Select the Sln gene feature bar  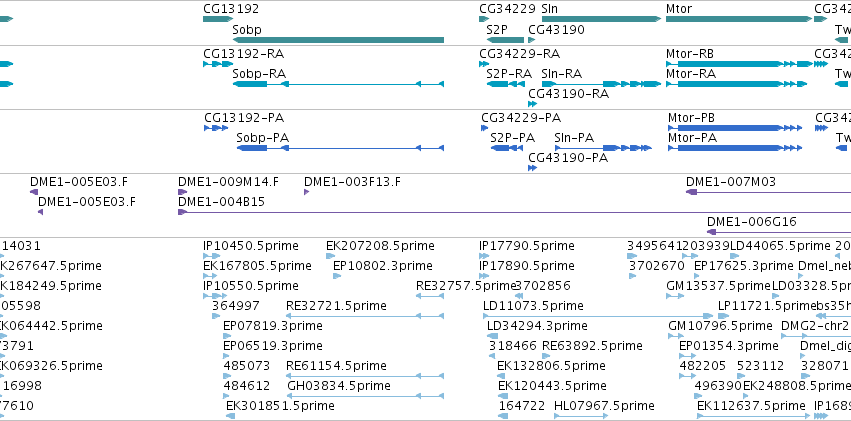coord(601,19)
